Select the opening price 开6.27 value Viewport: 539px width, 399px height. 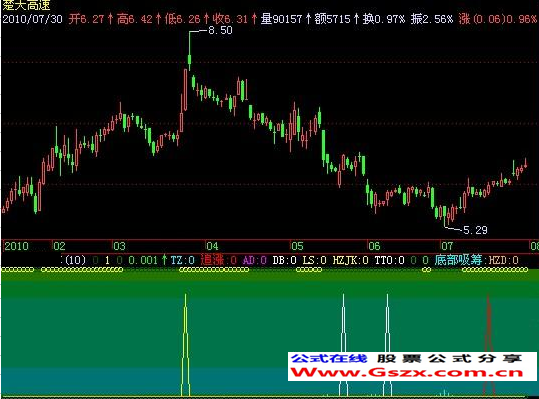(86, 19)
